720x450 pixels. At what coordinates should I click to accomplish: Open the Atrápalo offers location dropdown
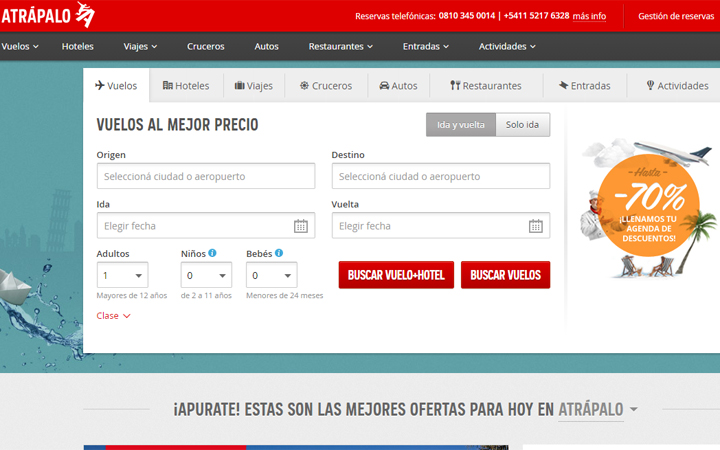(598, 409)
